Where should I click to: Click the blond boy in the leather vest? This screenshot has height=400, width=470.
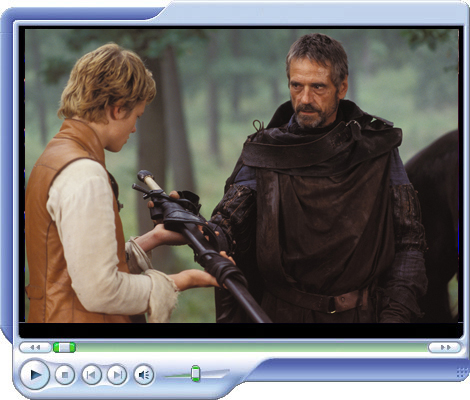coord(97,187)
